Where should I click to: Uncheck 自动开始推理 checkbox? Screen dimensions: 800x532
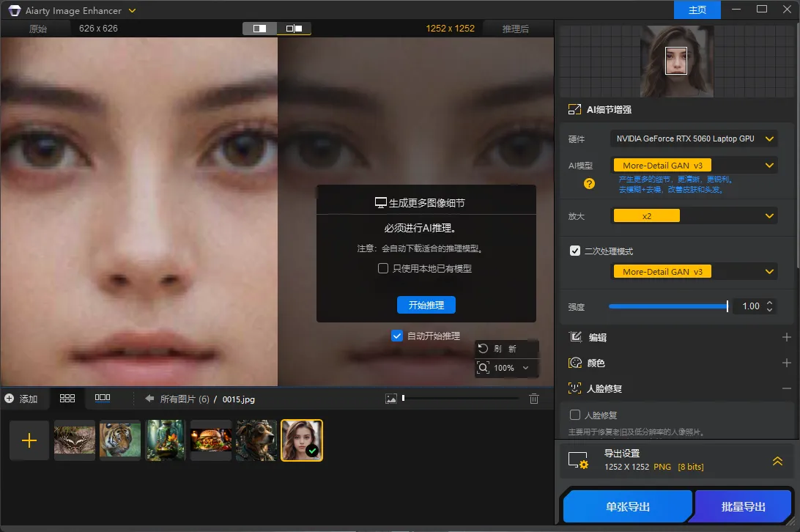(397, 336)
